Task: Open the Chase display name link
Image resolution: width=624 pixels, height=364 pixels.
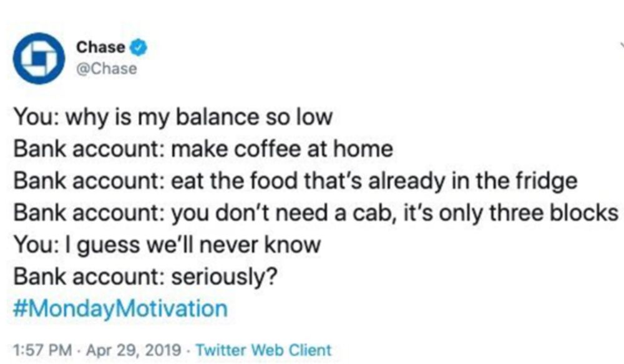Action: coord(100,47)
